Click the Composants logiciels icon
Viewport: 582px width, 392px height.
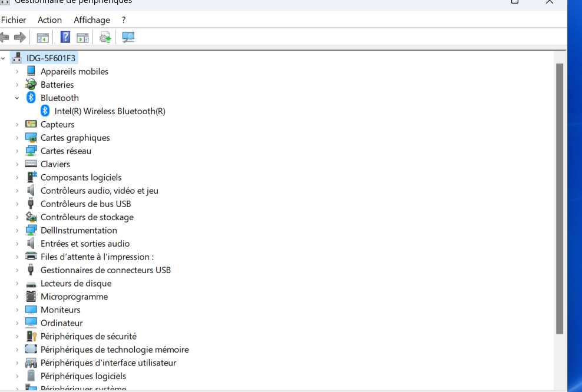tap(32, 177)
